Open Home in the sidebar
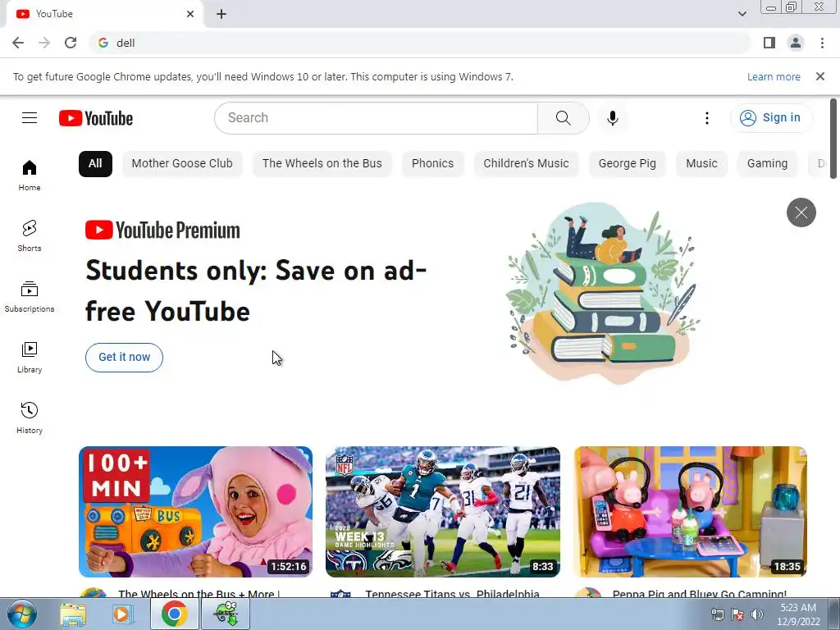The image size is (840, 630). pyautogui.click(x=30, y=176)
